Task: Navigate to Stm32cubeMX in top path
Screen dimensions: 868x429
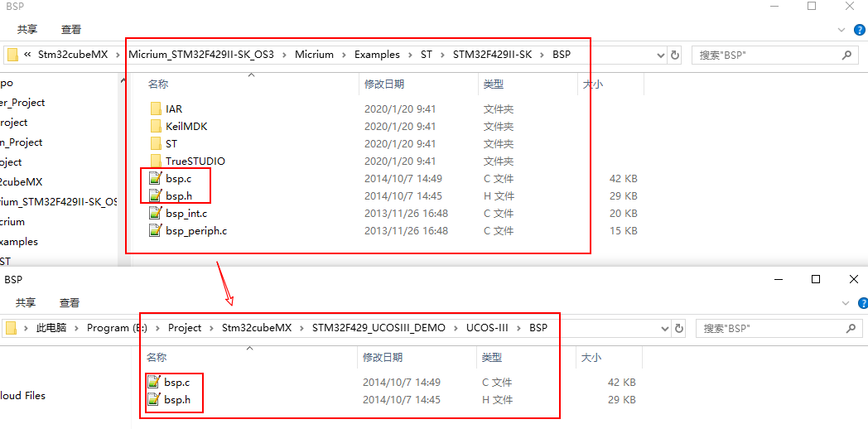Action: coord(71,55)
